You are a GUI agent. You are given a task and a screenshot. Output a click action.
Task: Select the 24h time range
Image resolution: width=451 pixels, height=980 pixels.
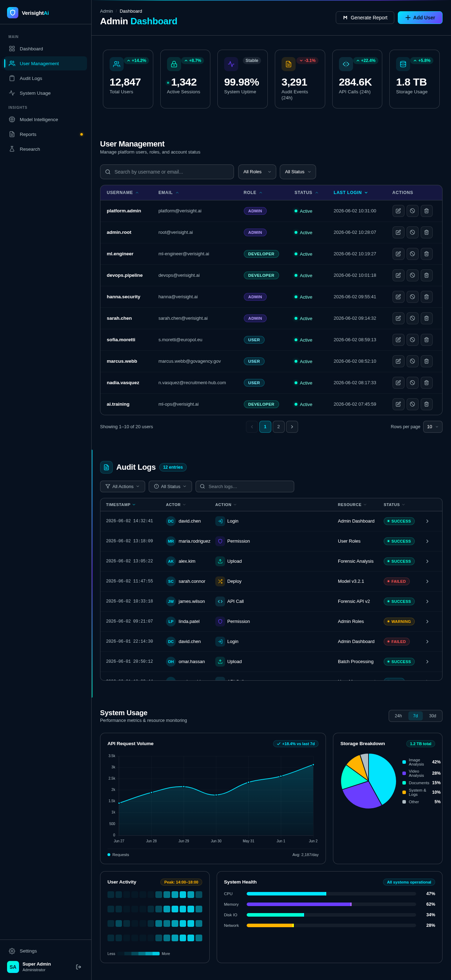pyautogui.click(x=398, y=716)
